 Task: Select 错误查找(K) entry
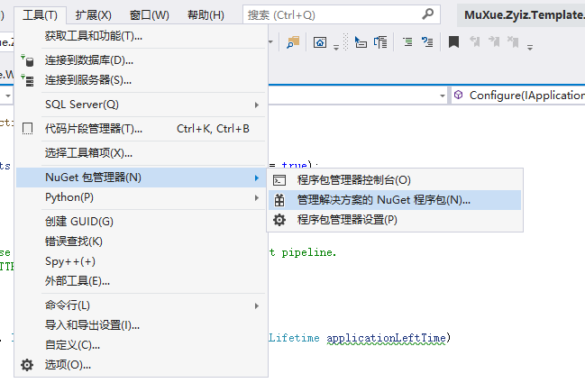click(x=142, y=242)
